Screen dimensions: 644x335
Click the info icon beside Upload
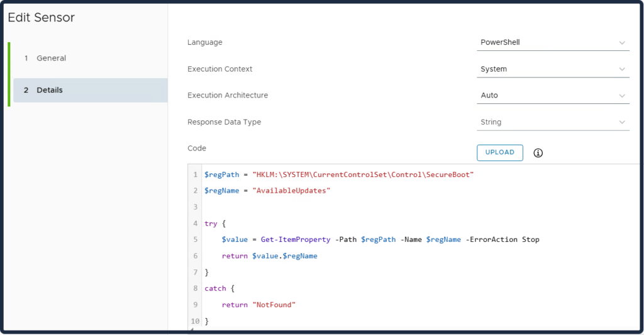538,152
